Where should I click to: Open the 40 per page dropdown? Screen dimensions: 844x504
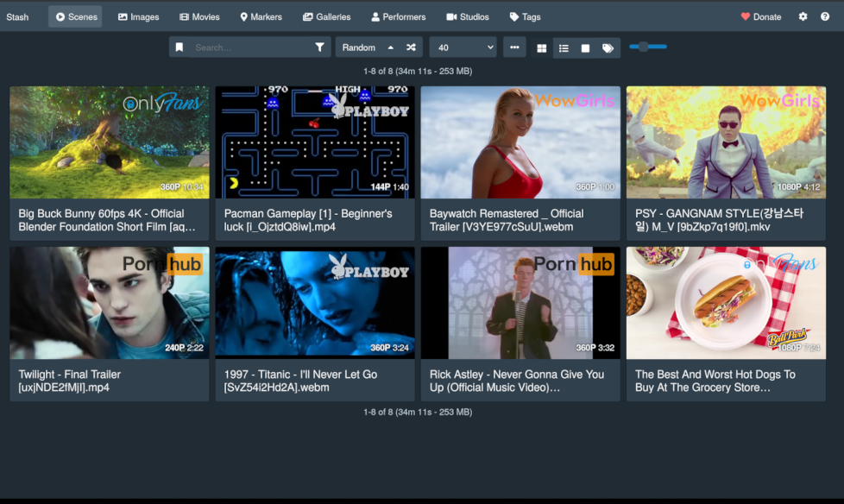point(463,47)
